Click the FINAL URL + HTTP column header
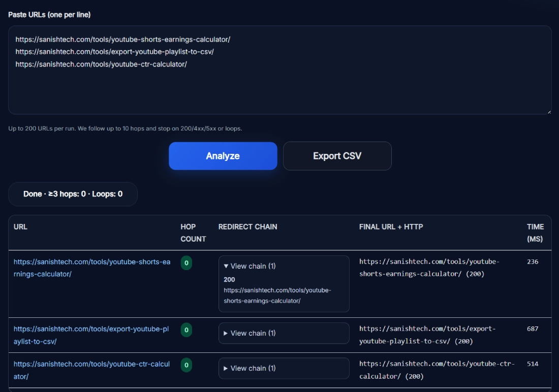The height and width of the screenshot is (392, 559). click(x=391, y=227)
